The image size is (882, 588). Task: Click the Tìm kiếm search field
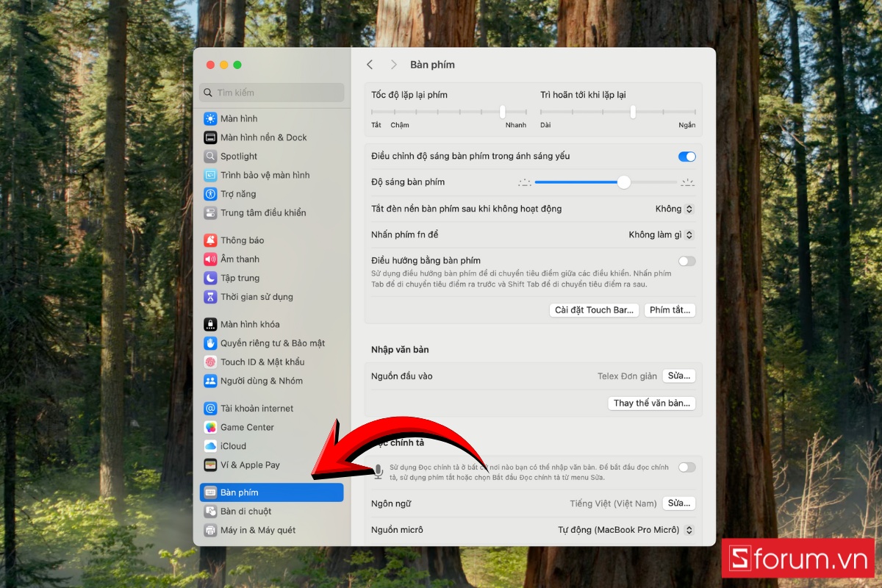point(271,93)
